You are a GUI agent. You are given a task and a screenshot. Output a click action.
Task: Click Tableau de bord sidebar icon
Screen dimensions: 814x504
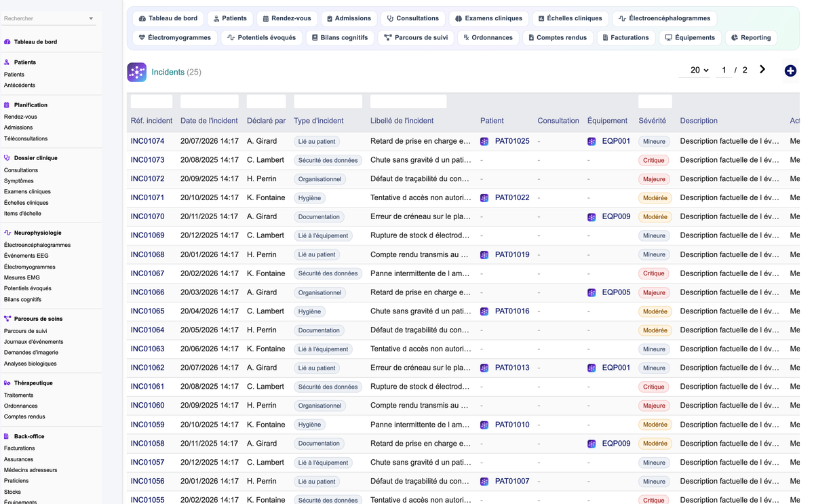click(7, 42)
